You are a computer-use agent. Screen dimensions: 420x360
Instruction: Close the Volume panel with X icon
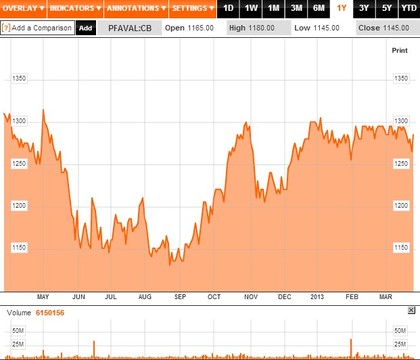point(411,310)
